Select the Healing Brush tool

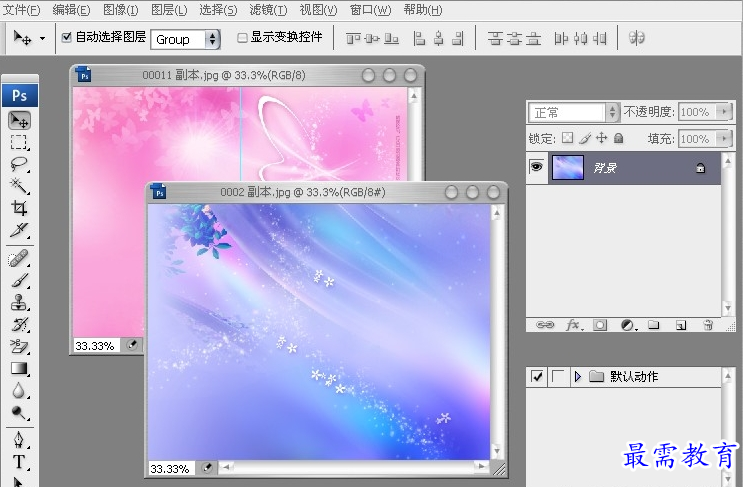19,259
